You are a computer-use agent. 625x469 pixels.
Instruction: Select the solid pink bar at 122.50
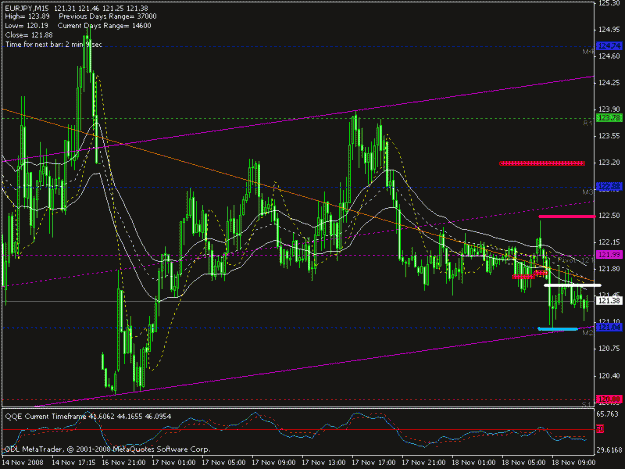pyautogui.click(x=567, y=216)
